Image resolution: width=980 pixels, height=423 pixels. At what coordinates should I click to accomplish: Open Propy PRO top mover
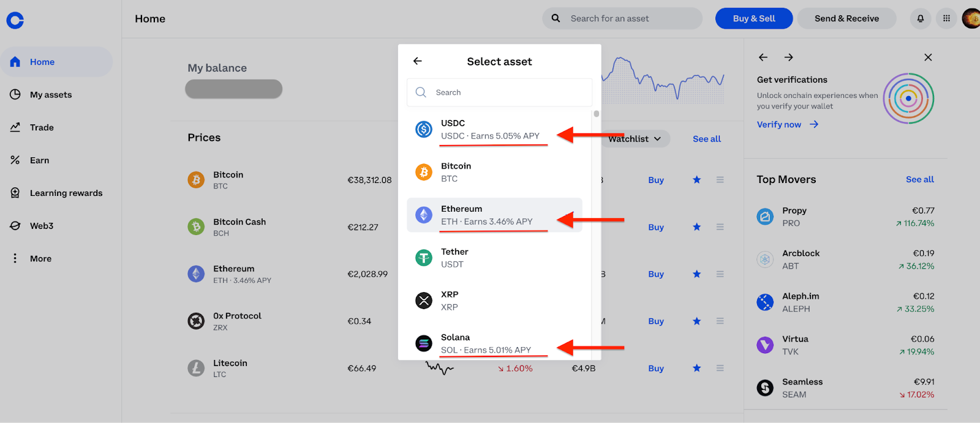coord(845,217)
